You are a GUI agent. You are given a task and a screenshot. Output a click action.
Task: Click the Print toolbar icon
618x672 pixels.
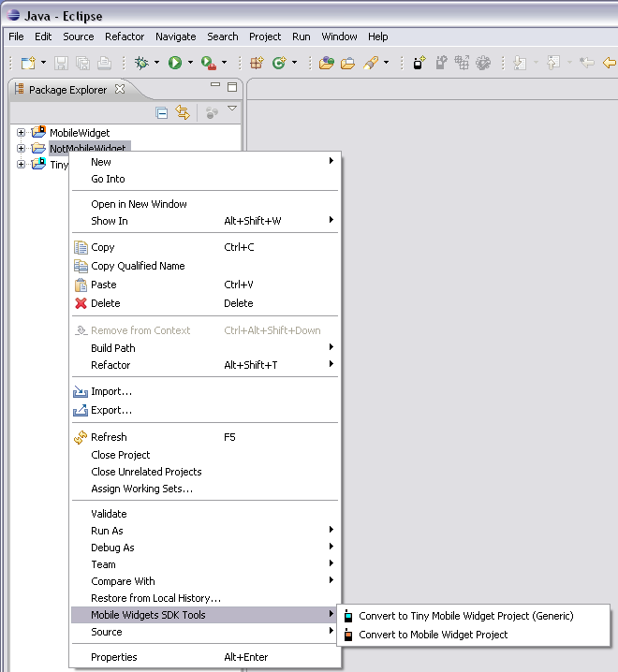pyautogui.click(x=104, y=63)
